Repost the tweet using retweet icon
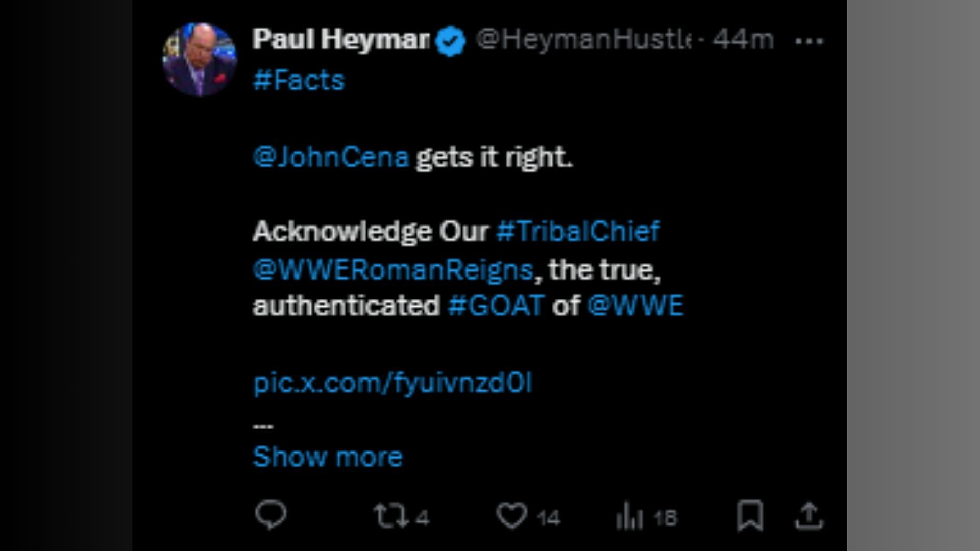Image resolution: width=980 pixels, height=551 pixels. [x=390, y=515]
